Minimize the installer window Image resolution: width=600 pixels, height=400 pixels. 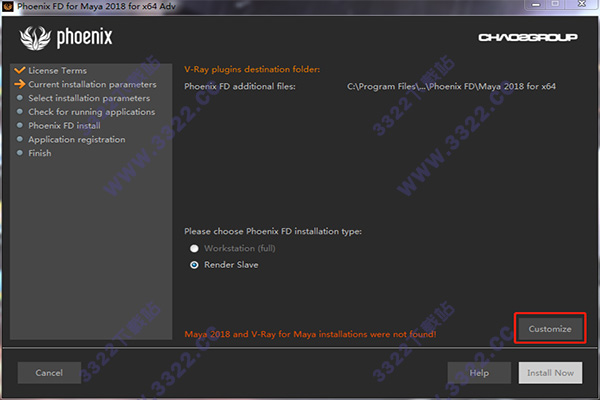click(536, 4)
